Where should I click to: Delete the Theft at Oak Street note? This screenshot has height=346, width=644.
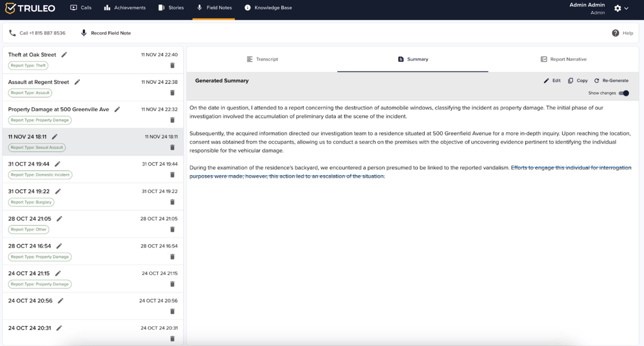pyautogui.click(x=172, y=65)
